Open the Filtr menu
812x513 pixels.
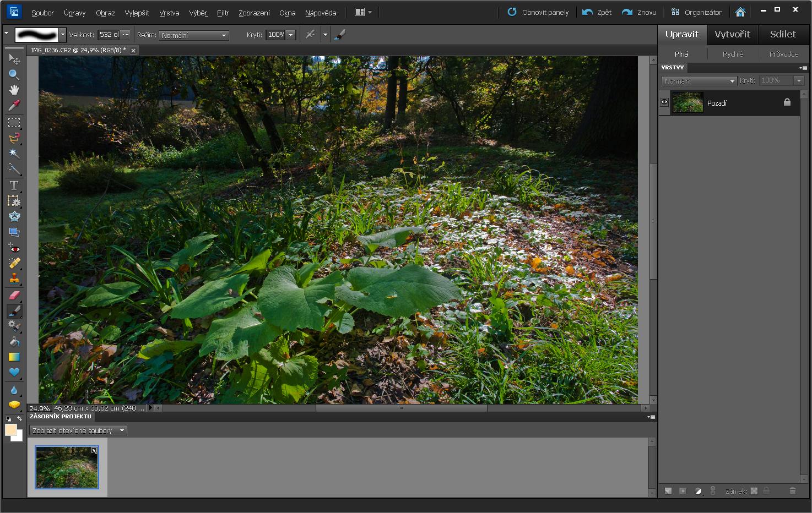click(223, 13)
